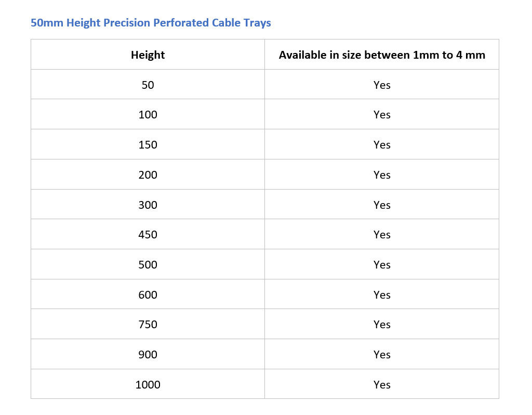The width and height of the screenshot is (532, 415).
Task: Click the 750 height cell
Action: (x=148, y=325)
